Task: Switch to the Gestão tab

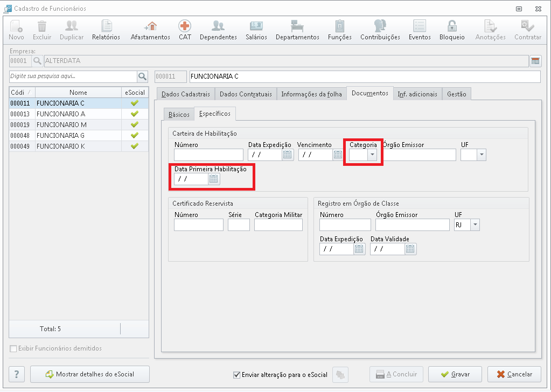Action: [x=456, y=94]
